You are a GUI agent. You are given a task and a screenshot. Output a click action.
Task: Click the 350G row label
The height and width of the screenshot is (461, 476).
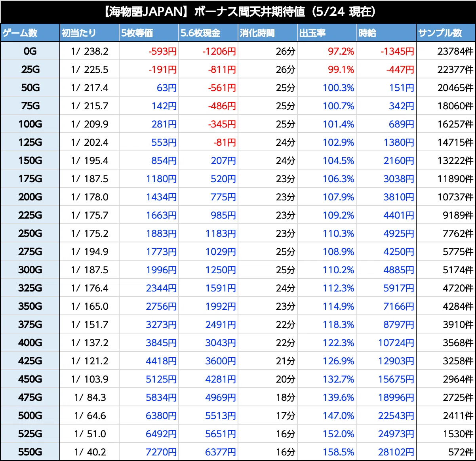(30, 306)
